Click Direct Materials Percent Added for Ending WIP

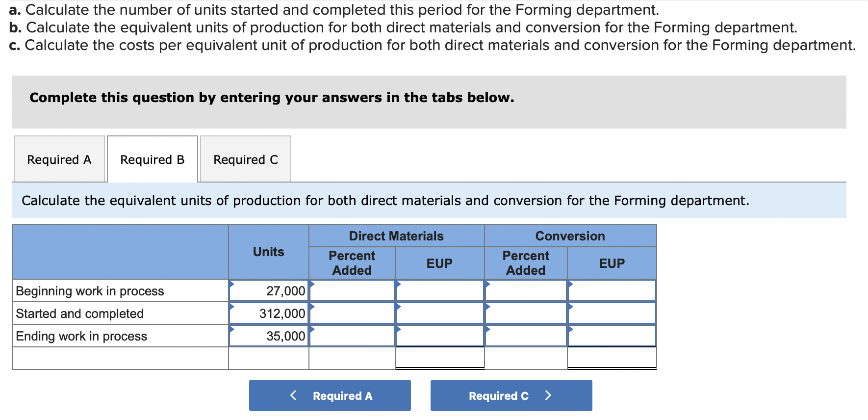[x=352, y=336]
